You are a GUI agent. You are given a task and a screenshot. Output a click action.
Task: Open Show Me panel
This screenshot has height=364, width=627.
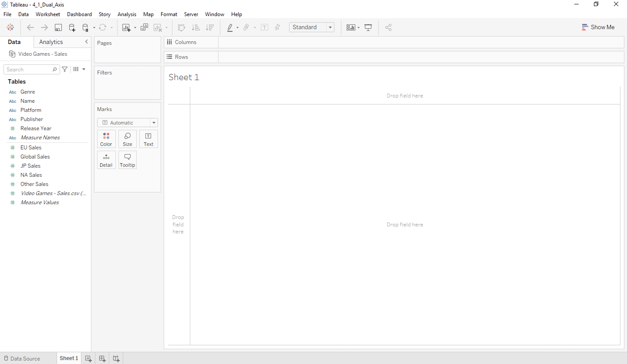pos(598,27)
